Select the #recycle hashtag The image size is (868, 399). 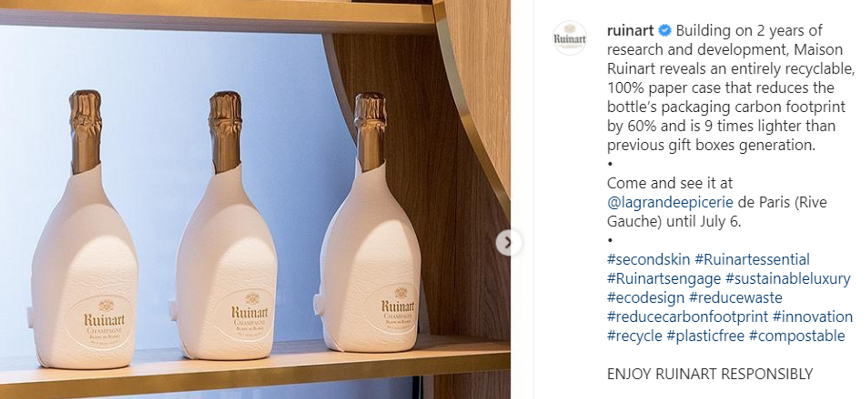click(x=634, y=336)
